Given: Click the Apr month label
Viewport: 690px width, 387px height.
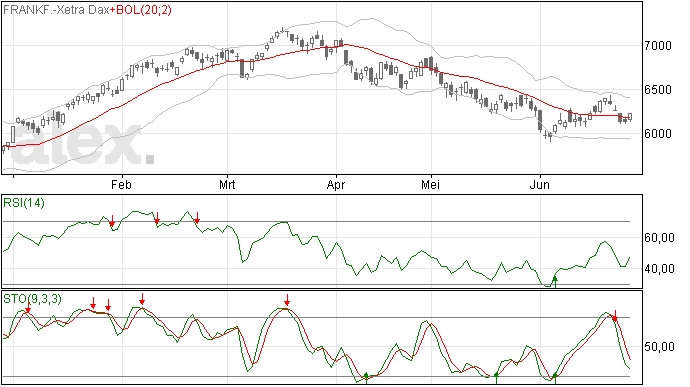Looking at the screenshot, I should (x=336, y=185).
